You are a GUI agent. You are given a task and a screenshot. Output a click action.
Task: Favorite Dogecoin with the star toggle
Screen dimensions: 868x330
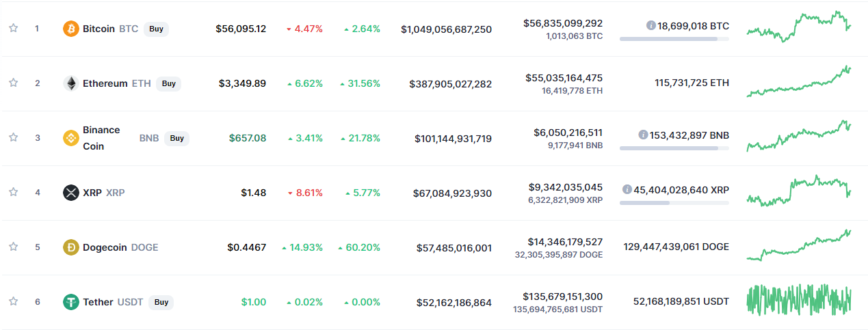pos(13,247)
